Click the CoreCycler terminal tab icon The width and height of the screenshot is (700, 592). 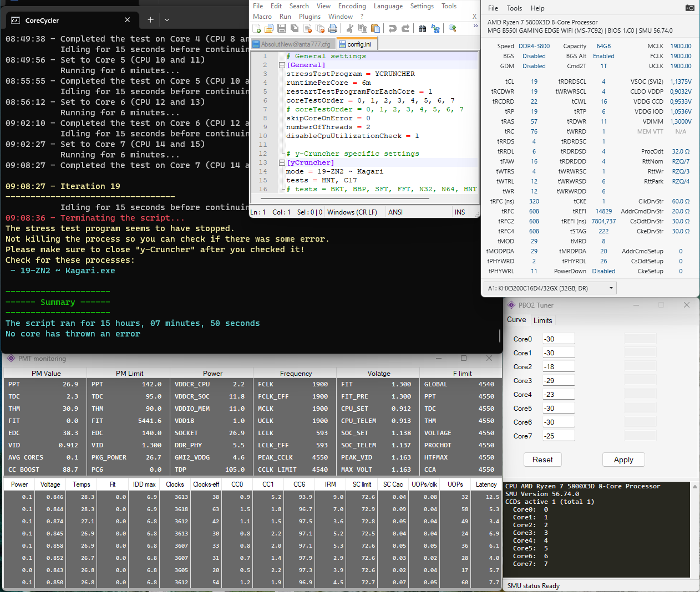[x=16, y=20]
